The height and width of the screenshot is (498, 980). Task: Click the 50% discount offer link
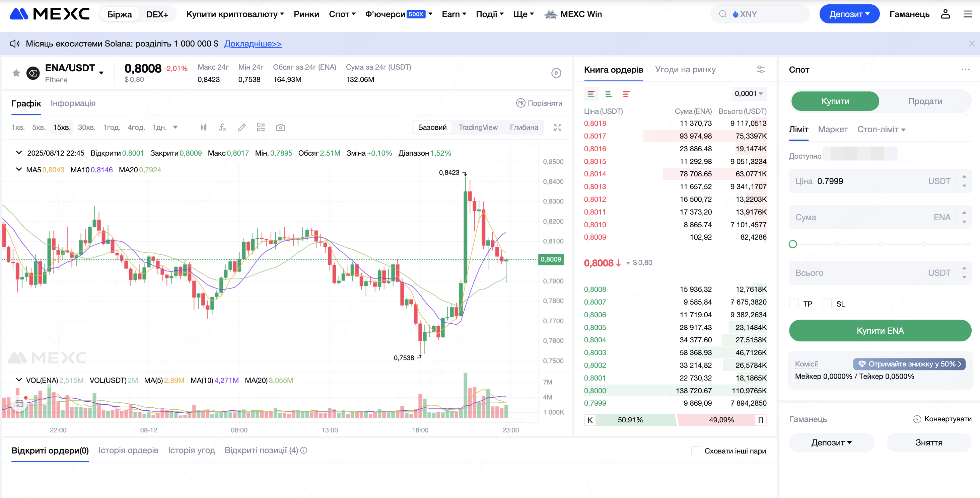click(909, 364)
